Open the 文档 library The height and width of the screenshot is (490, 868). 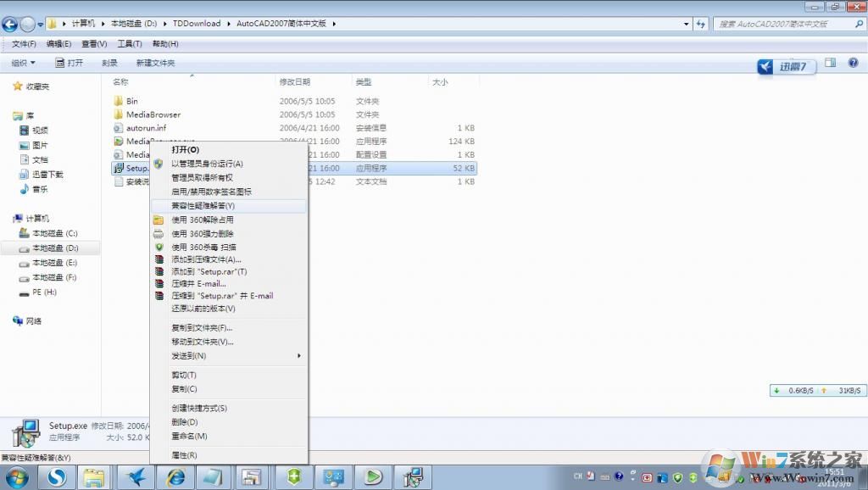point(34,160)
